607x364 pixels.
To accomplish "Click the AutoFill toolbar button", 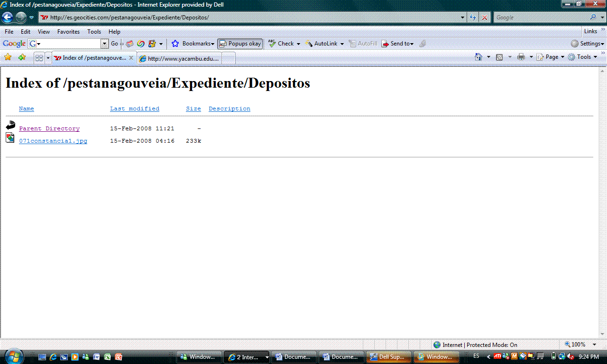I will coord(363,44).
